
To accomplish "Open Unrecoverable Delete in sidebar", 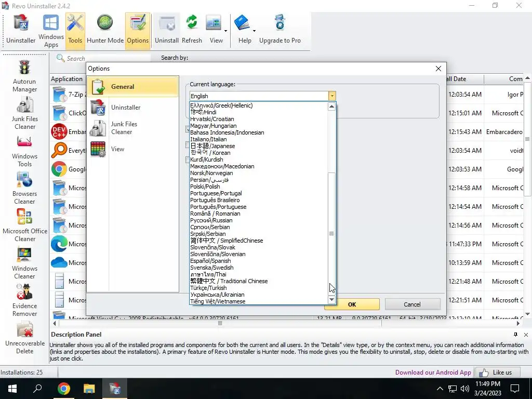I will (25, 338).
